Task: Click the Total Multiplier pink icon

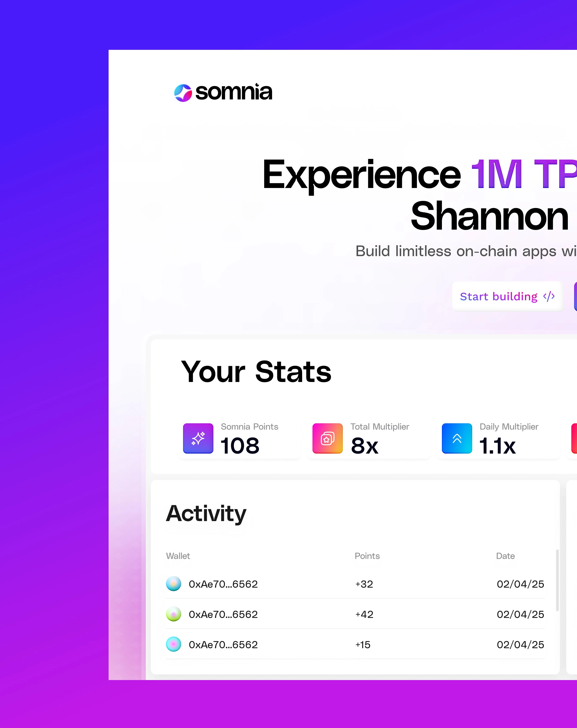Action: tap(328, 438)
